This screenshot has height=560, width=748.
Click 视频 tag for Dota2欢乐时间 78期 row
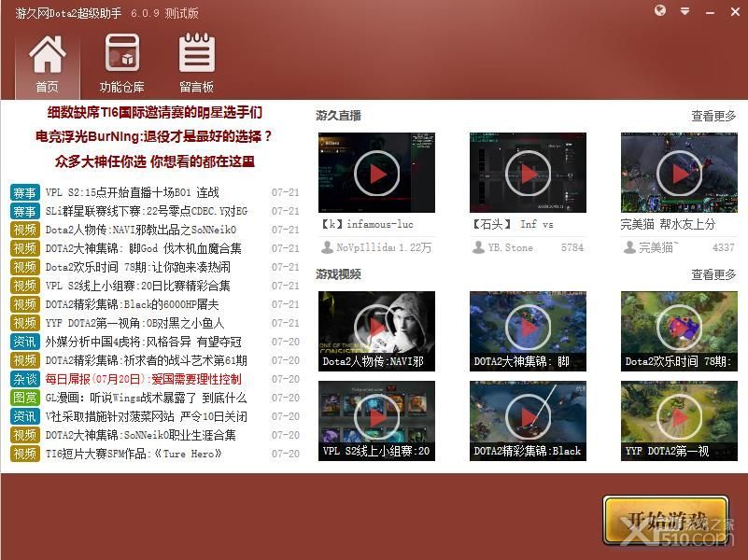(25, 267)
